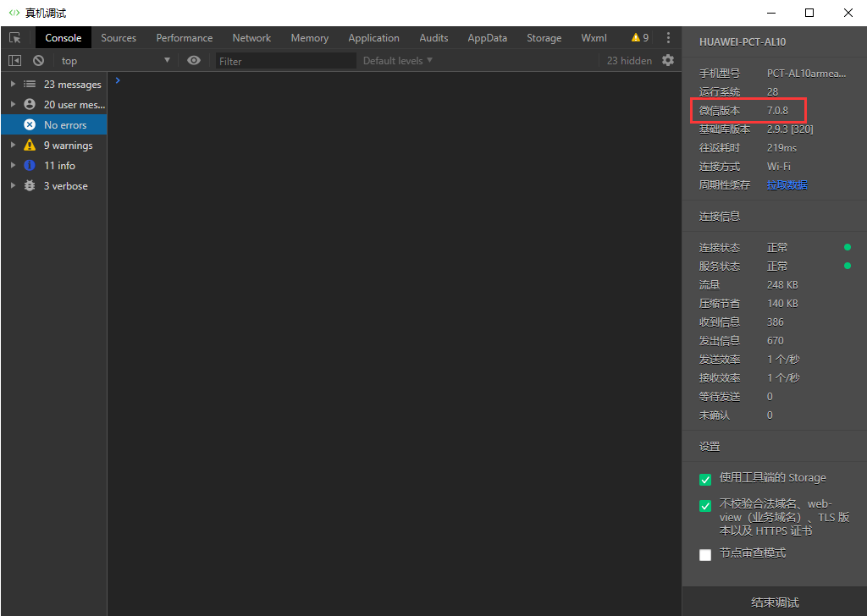Uncheck 不校验合法域名 checkbox
Screen dimensions: 867x616
(x=705, y=505)
